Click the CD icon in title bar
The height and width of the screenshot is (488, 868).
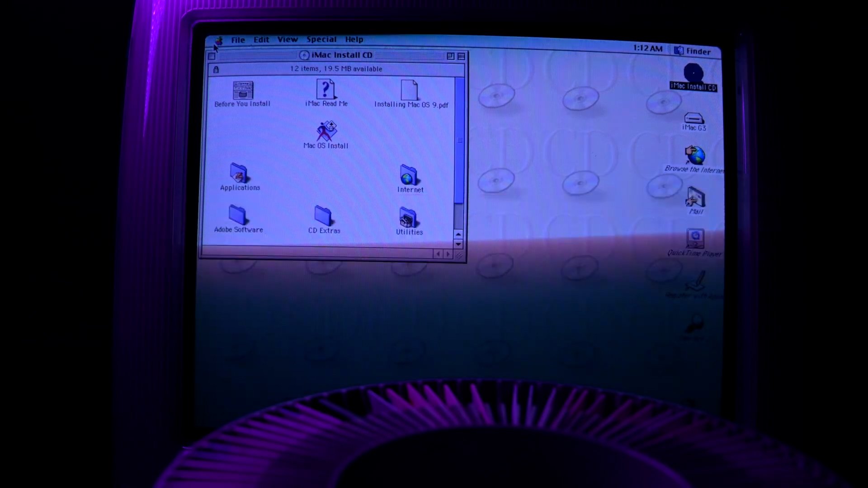tap(304, 55)
